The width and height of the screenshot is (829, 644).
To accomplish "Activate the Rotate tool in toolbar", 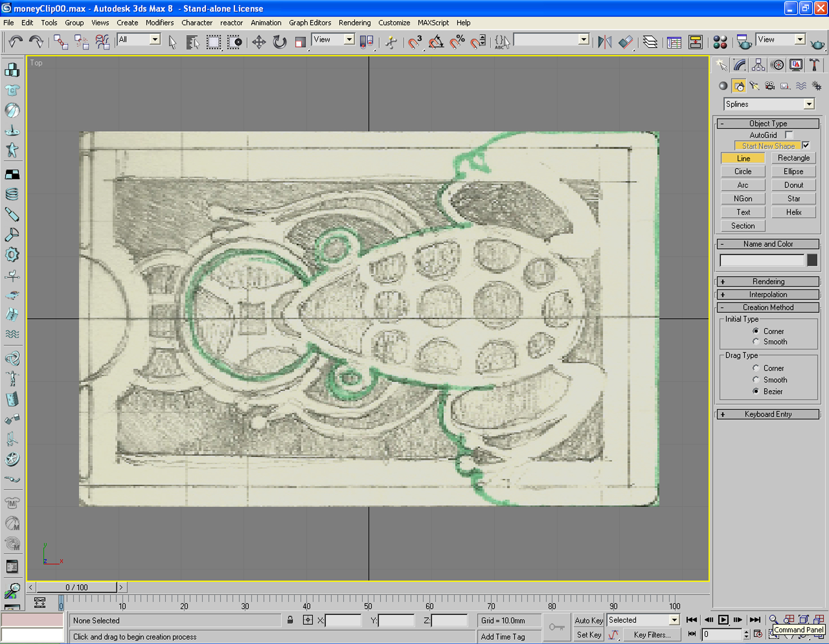I will (x=280, y=42).
